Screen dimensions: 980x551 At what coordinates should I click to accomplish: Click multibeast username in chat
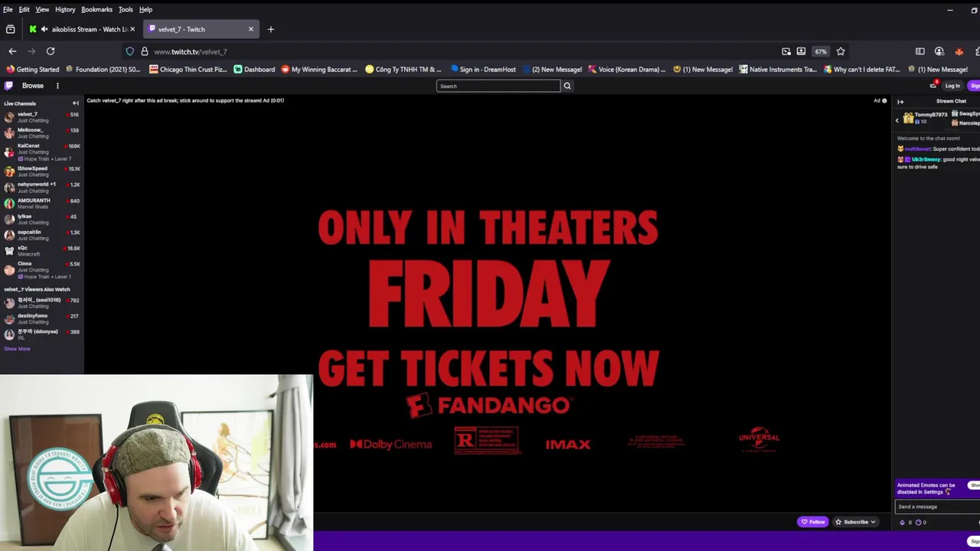click(917, 149)
